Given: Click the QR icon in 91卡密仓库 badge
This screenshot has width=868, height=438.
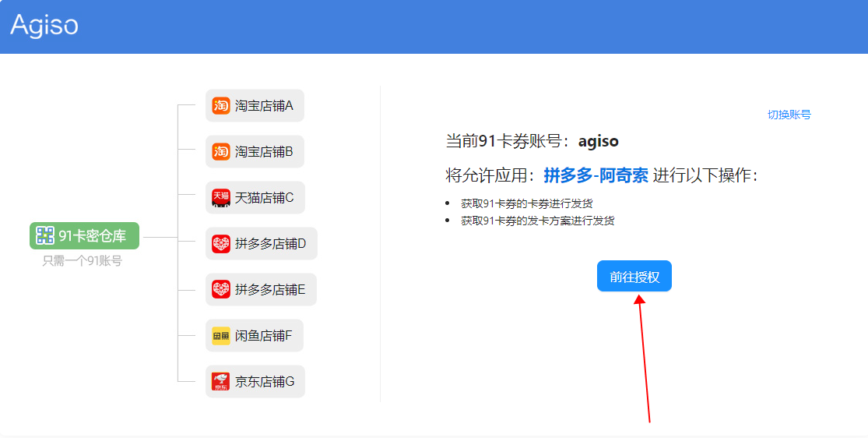Looking at the screenshot, I should click(45, 235).
